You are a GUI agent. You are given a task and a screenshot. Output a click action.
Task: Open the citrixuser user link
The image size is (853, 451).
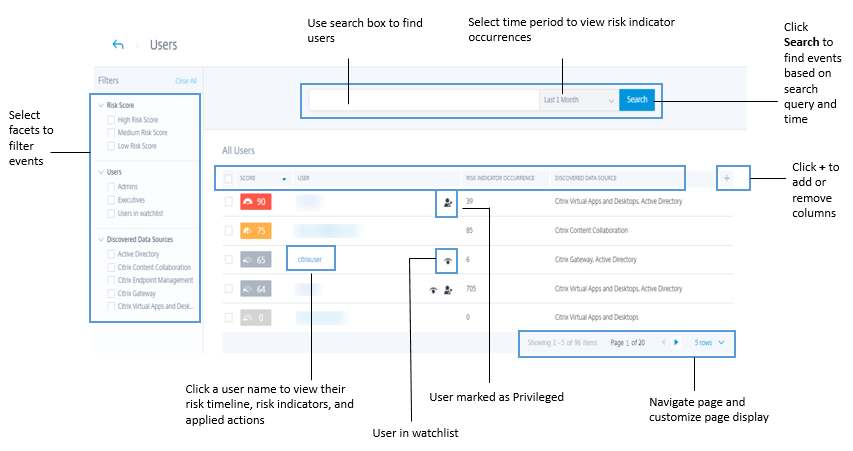(x=310, y=260)
